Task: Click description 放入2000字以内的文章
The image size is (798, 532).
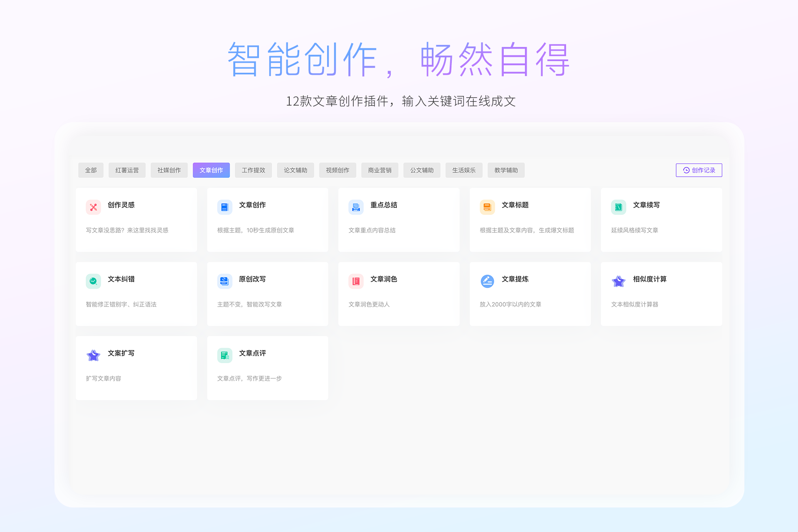Action: coord(510,305)
